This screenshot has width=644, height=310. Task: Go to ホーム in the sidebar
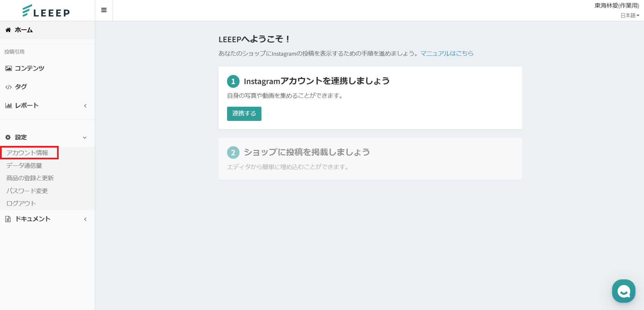[x=47, y=30]
